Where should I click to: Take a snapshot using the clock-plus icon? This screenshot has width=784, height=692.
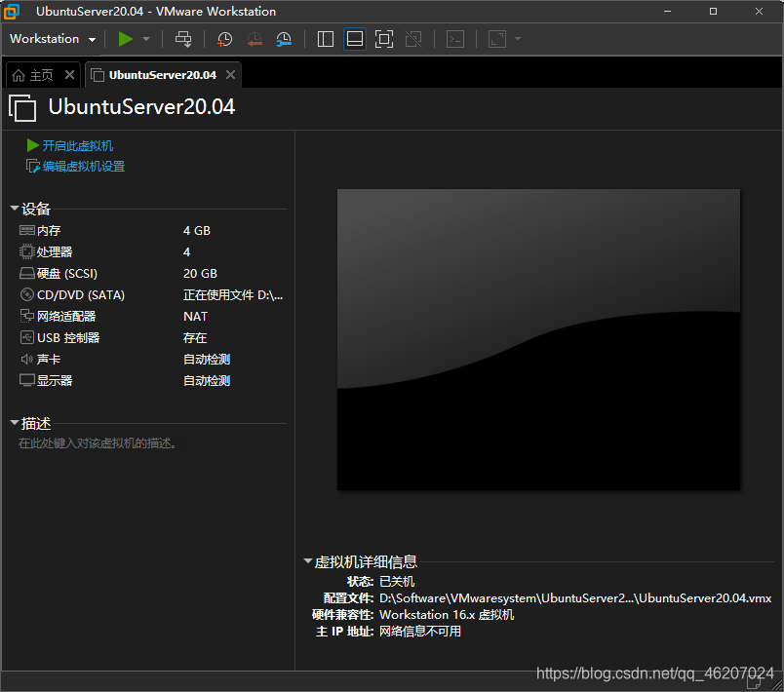(224, 39)
